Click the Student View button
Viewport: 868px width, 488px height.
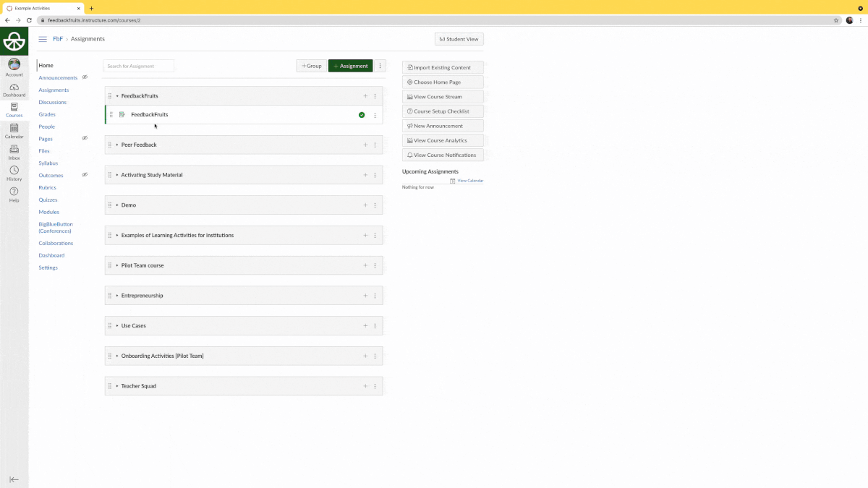[x=459, y=39]
